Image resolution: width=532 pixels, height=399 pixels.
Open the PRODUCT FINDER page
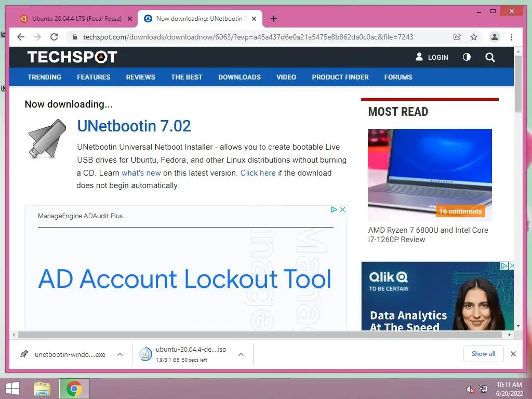(340, 77)
